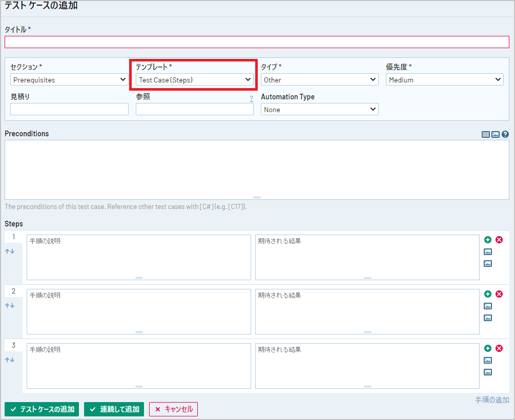This screenshot has width=515, height=420.
Task: Click the green plus icon for step 2
Action: tap(488, 294)
